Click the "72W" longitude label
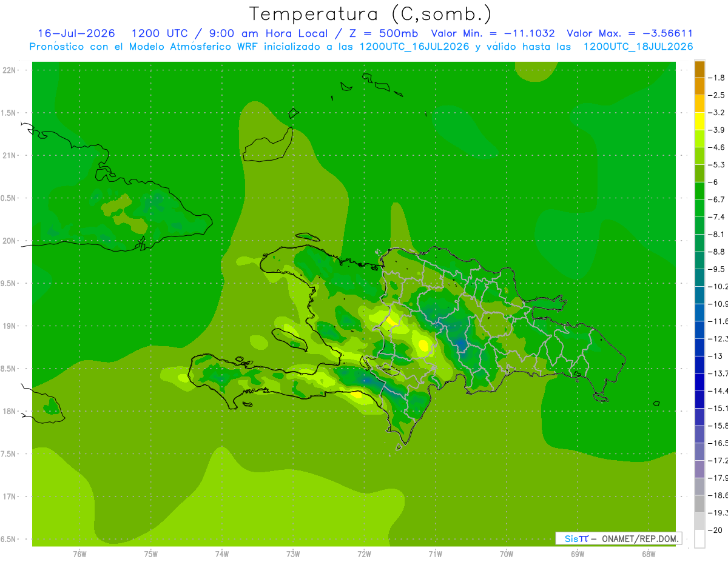The width and height of the screenshot is (728, 562). click(x=364, y=554)
